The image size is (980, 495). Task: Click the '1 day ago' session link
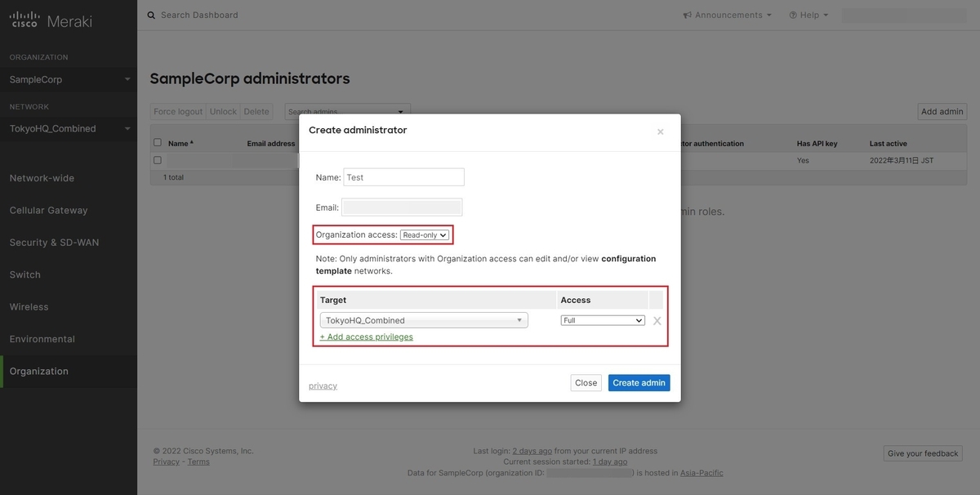609,462
